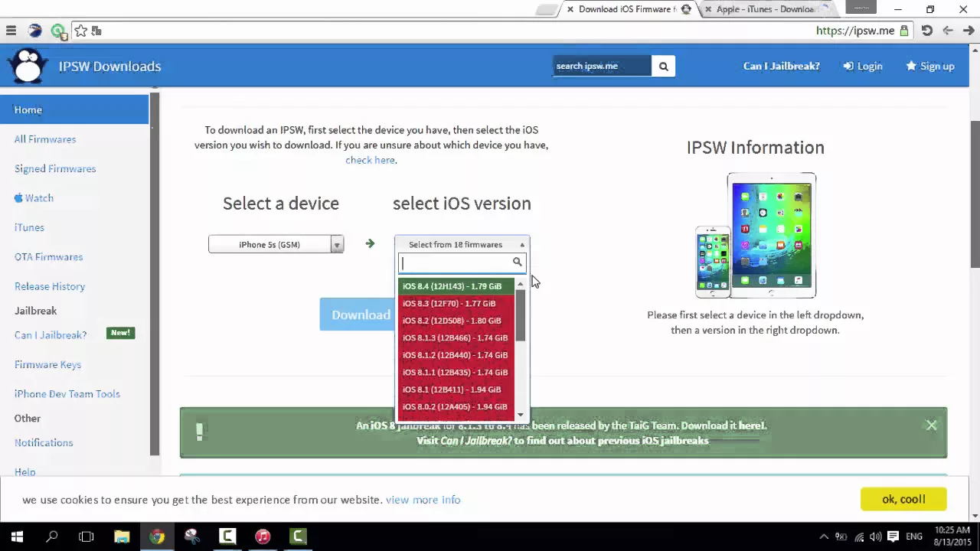Select iOS 8.0.2 (12A405) firmware
The image size is (980, 551).
click(x=456, y=406)
